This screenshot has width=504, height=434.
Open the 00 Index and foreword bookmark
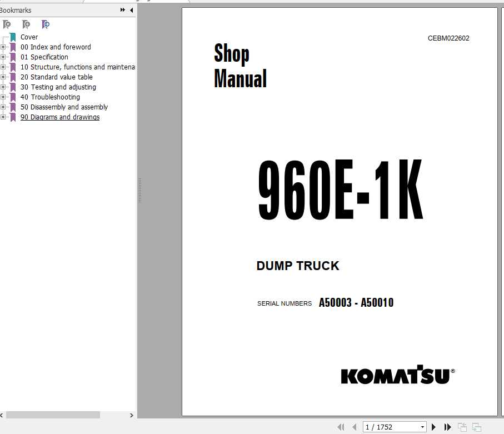click(x=56, y=47)
